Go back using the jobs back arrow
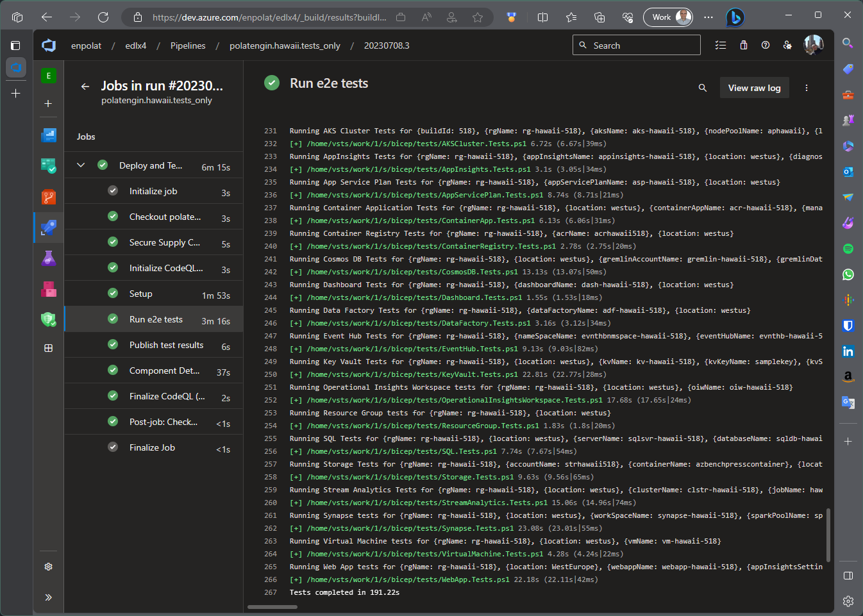863x616 pixels. point(85,86)
